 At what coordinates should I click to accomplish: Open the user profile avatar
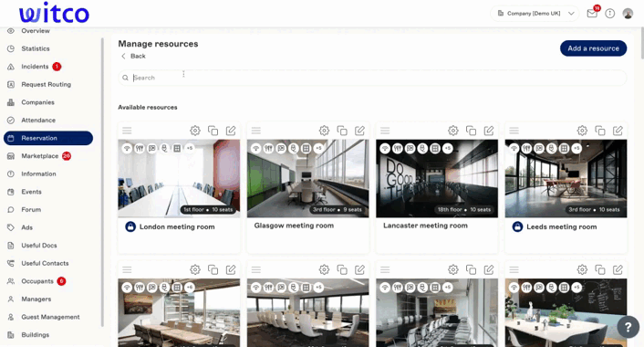[628, 14]
